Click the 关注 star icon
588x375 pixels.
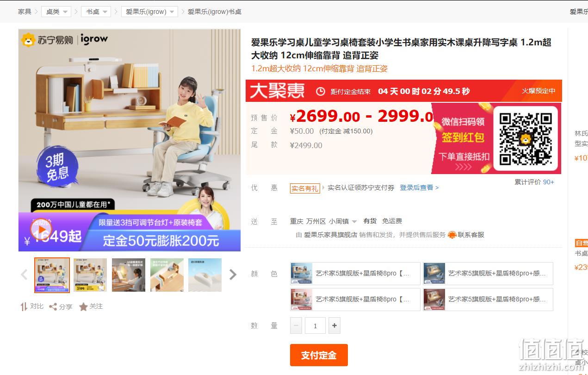[x=83, y=306]
